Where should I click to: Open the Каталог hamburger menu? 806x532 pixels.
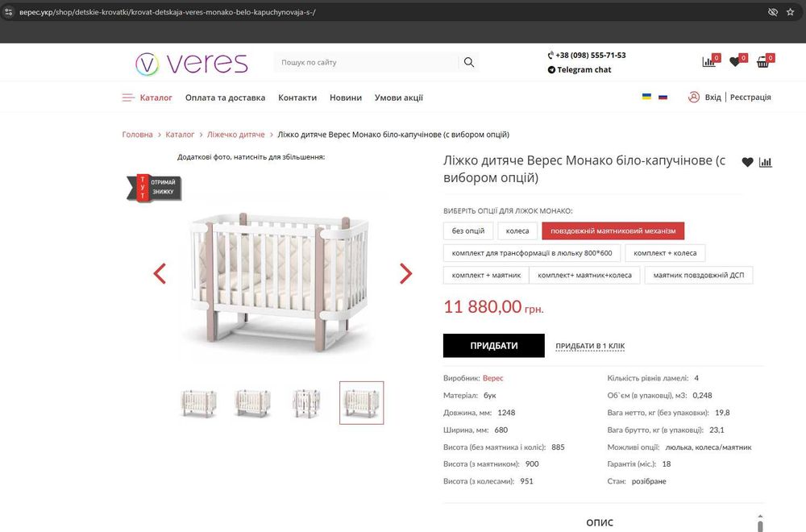(147, 98)
